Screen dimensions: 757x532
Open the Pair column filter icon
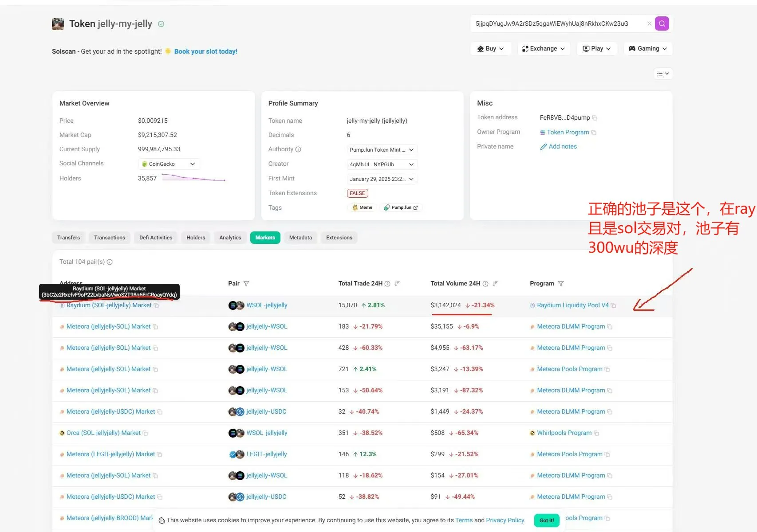[x=246, y=284]
